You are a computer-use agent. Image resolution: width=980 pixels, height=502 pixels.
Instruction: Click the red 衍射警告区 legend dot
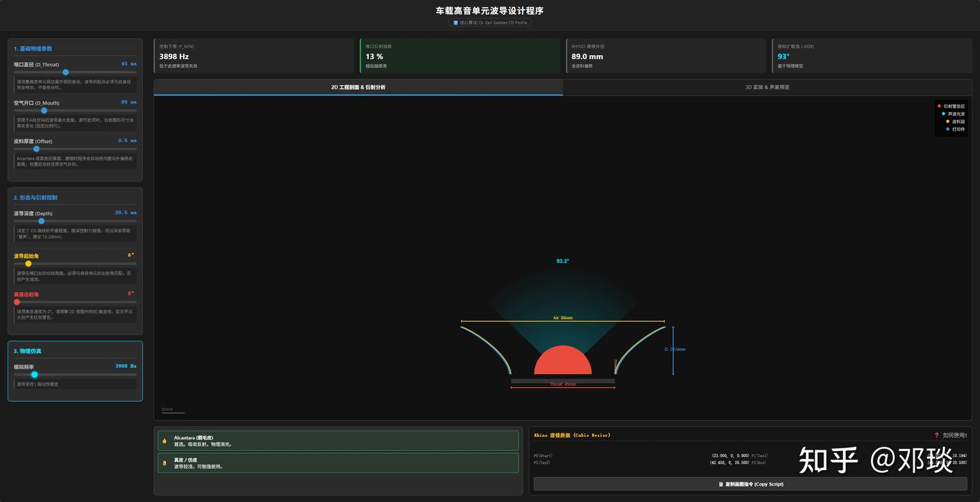click(939, 106)
